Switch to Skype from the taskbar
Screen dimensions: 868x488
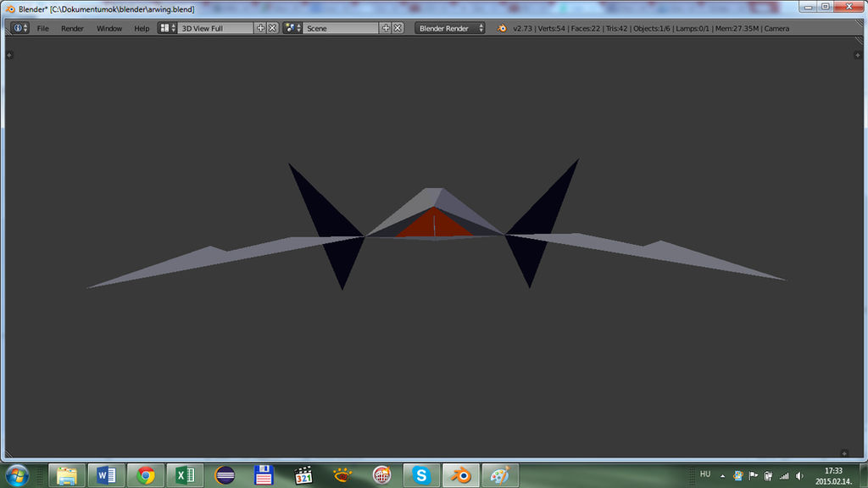coord(421,475)
